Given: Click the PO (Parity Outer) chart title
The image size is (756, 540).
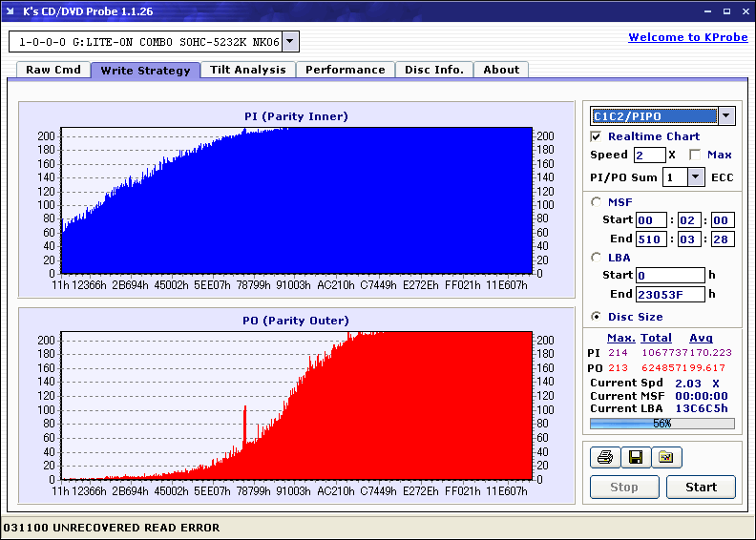Looking at the screenshot, I should 296,321.
